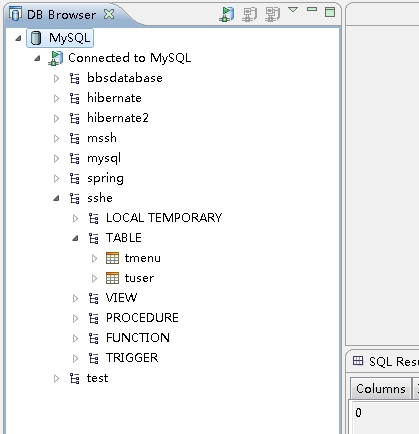419x434 pixels.
Task: Expand the TRIGGER folder
Action: tap(75, 358)
